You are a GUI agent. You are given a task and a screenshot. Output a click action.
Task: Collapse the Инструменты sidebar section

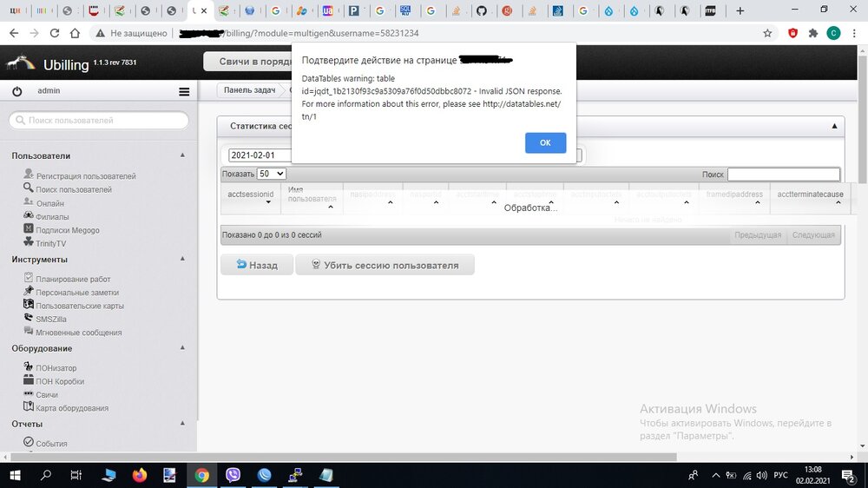coord(182,259)
